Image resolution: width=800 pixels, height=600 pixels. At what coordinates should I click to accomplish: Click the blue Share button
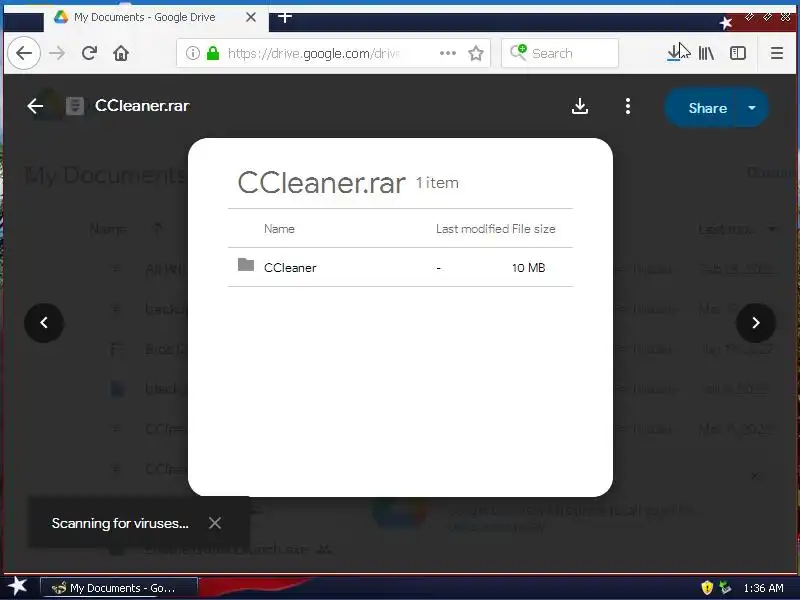[x=700, y=108]
